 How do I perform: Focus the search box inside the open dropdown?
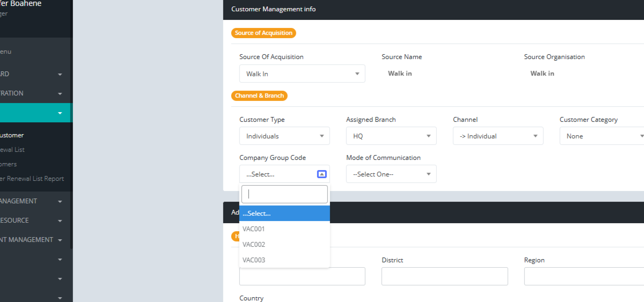284,194
